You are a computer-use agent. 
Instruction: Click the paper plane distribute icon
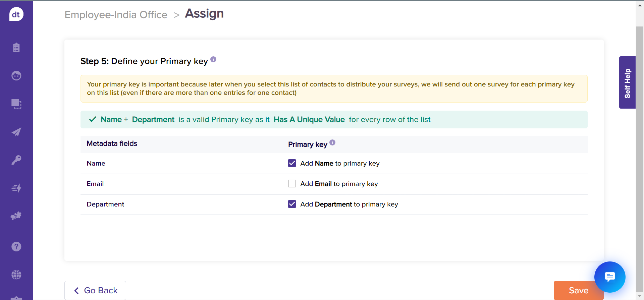click(x=16, y=132)
